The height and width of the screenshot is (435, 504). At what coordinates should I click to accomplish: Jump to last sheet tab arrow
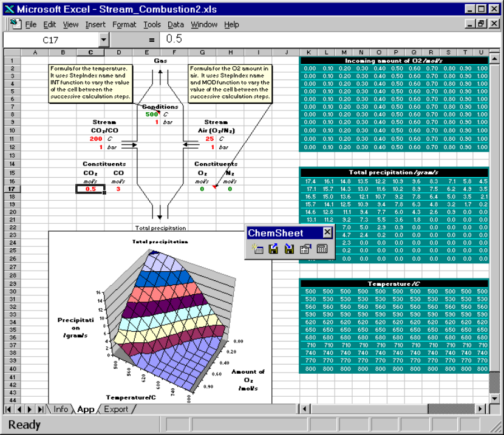tap(40, 409)
